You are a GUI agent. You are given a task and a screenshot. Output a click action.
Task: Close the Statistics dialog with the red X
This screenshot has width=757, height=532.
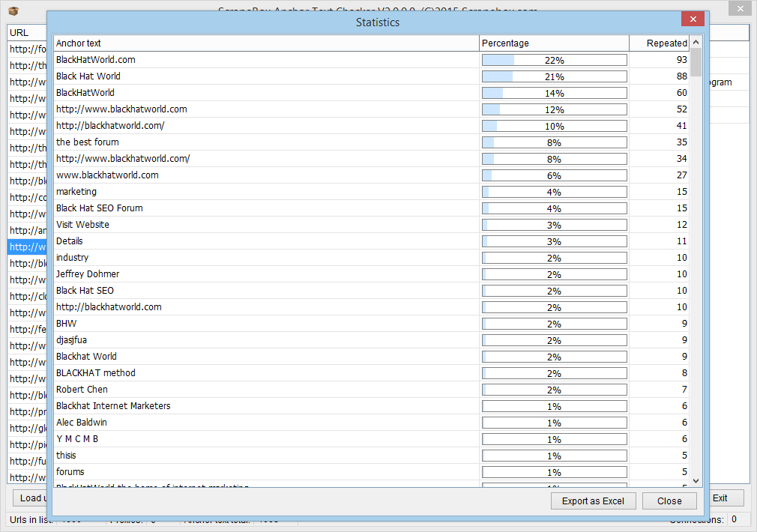(x=693, y=19)
